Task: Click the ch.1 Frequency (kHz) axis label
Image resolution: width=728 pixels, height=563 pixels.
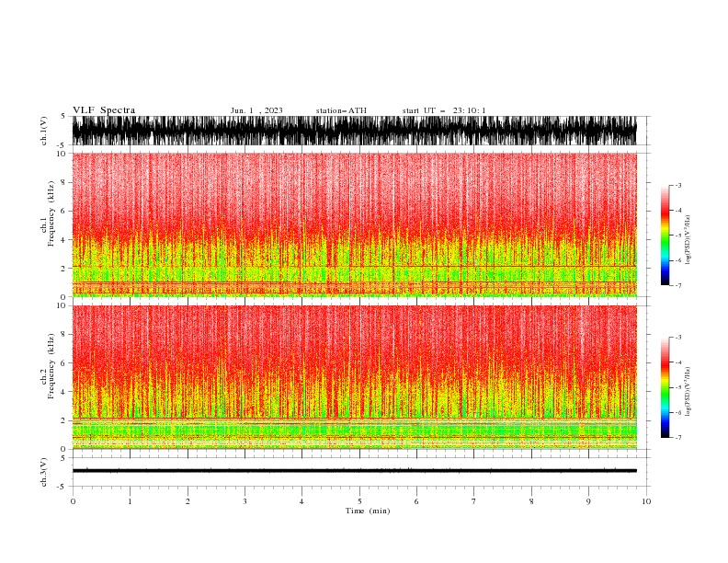Action: [x=47, y=214]
